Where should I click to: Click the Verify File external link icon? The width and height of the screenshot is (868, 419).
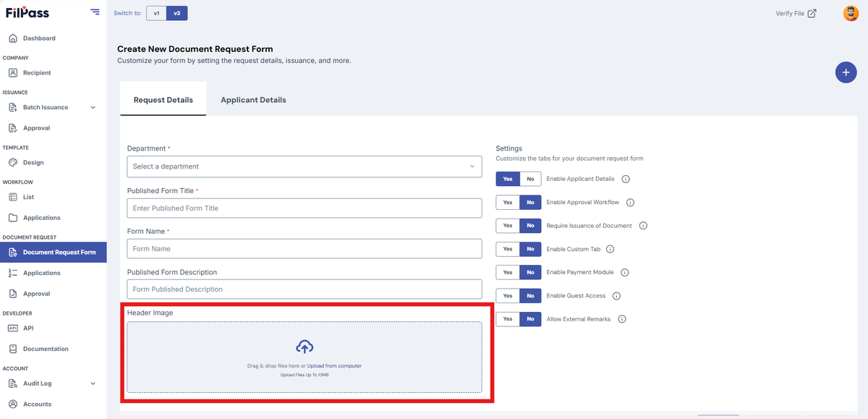(x=812, y=13)
